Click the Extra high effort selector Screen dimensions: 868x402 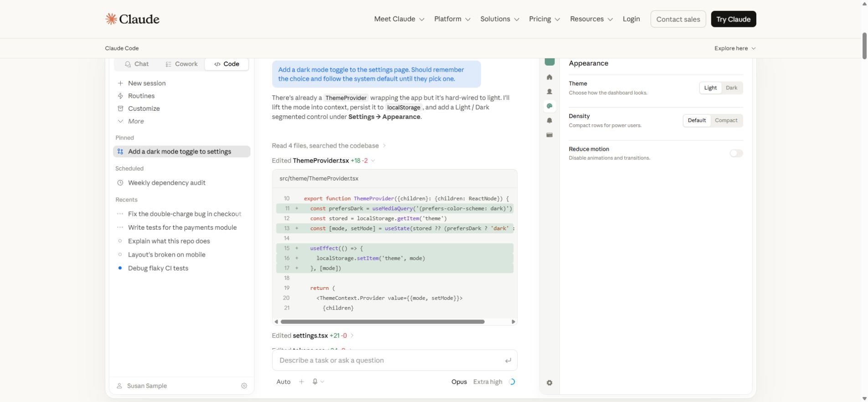pyautogui.click(x=488, y=382)
